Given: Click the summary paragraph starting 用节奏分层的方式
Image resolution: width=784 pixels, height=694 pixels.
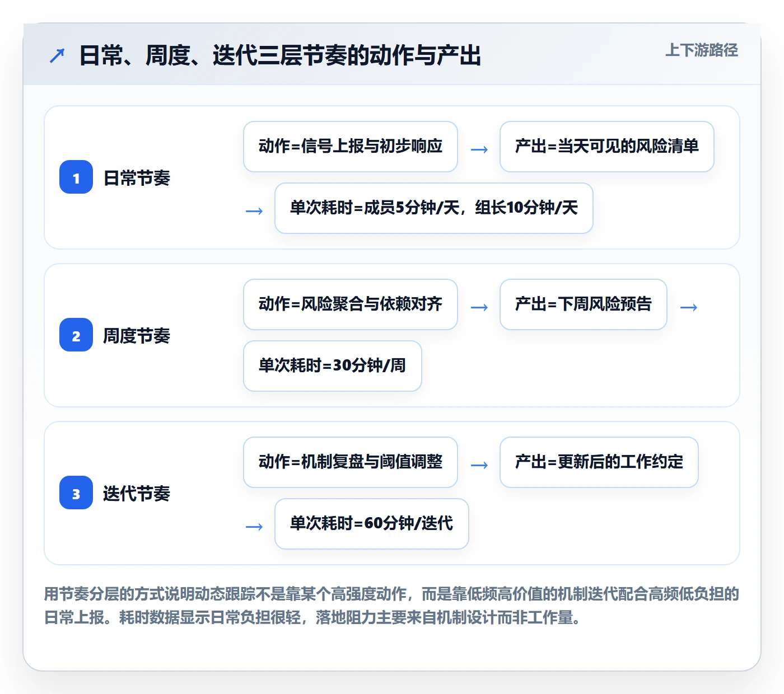Looking at the screenshot, I should point(392,606).
